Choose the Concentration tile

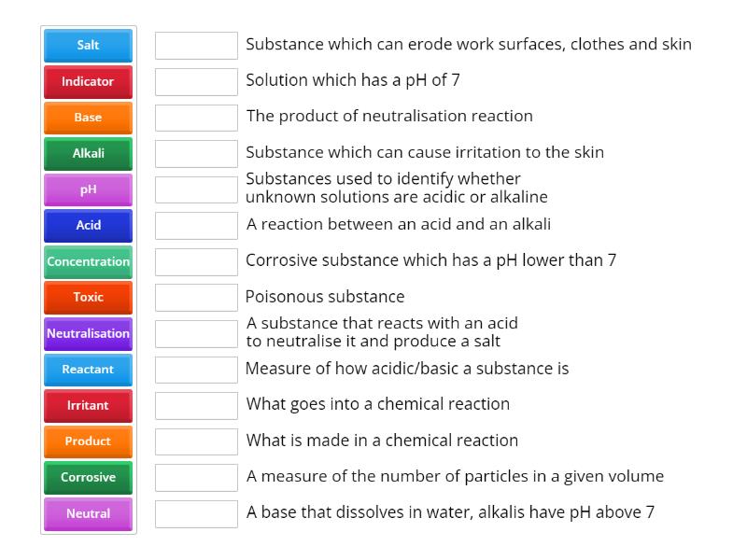point(88,261)
